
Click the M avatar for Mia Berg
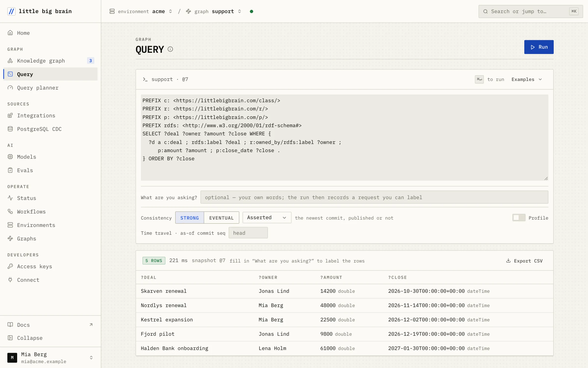(12, 357)
